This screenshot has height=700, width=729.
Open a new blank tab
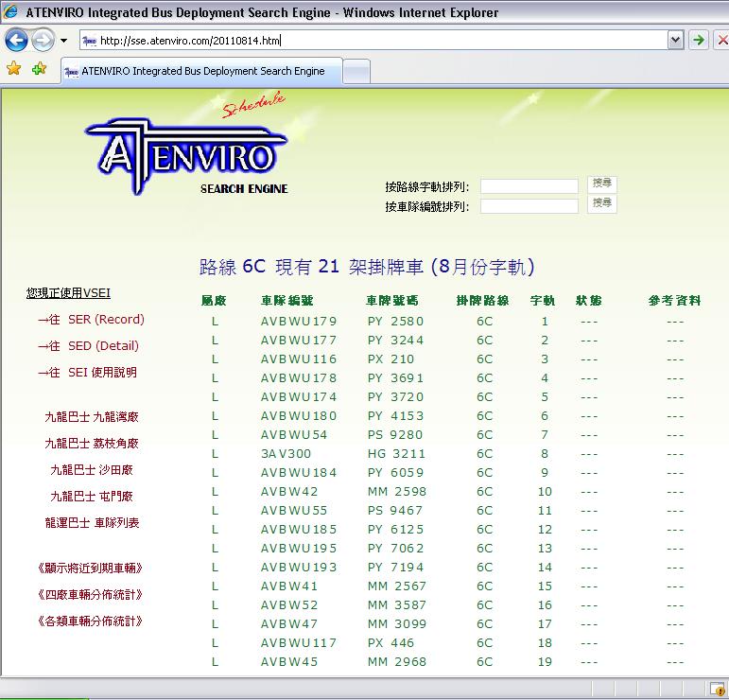coord(356,71)
